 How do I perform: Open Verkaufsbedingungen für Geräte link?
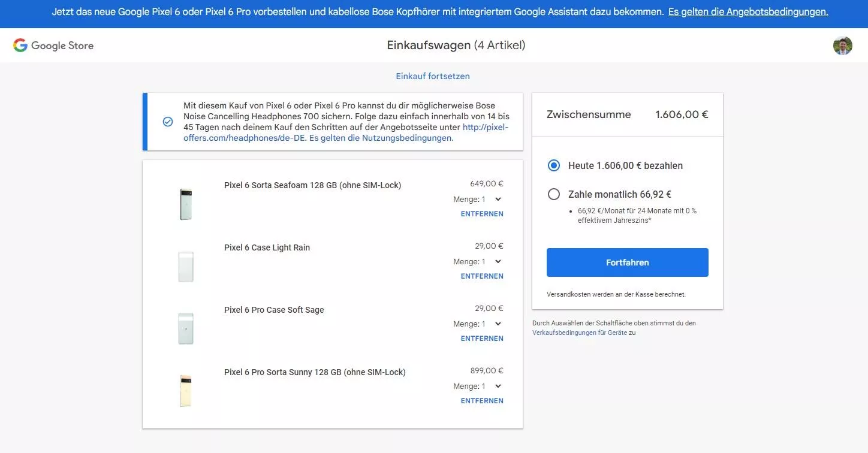pyautogui.click(x=580, y=333)
